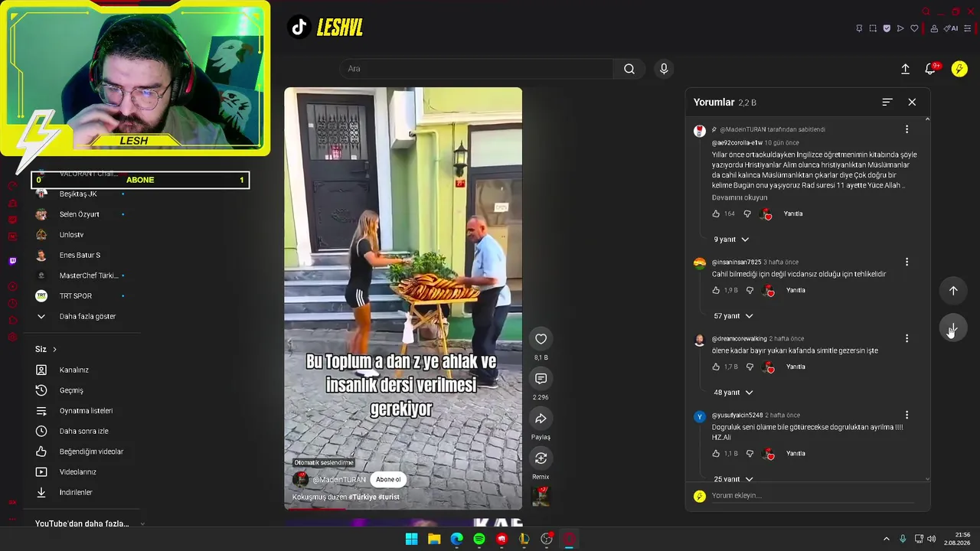Open the @MadeinTURAN channel link on the short
This screenshot has height=551, width=980.
(339, 480)
